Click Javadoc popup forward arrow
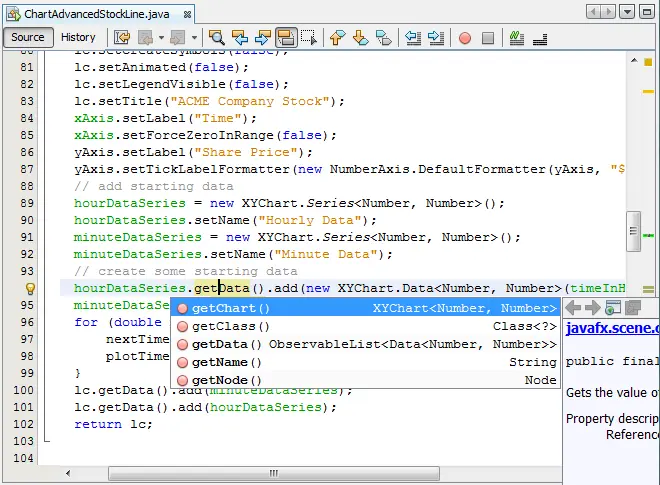This screenshot has width=660, height=485. [x=593, y=308]
